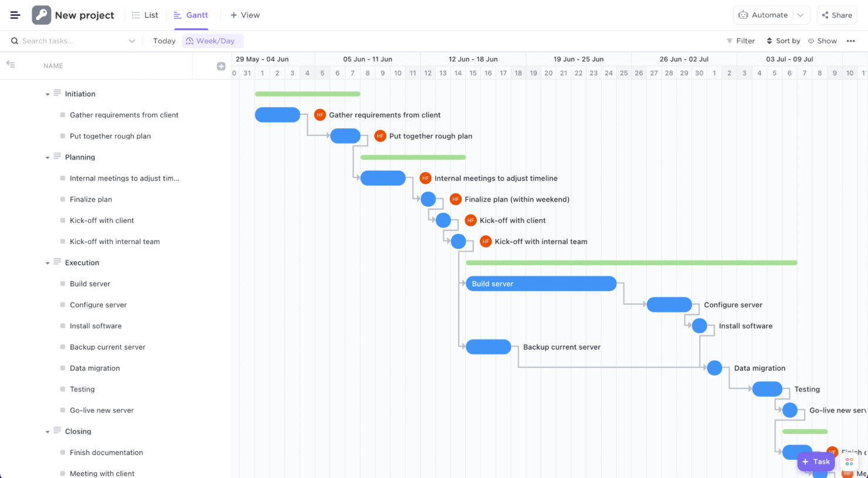Viewport: 868px width, 478px height.
Task: Select the Gantt view tab
Action: pos(191,15)
